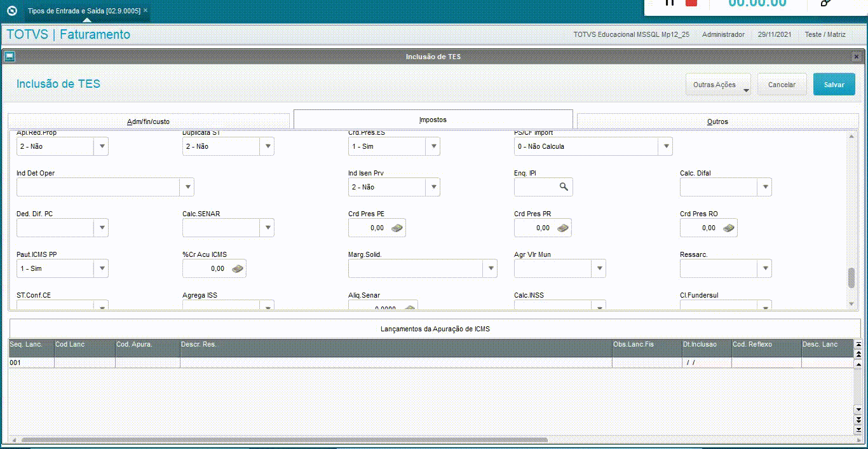This screenshot has height=449, width=868.
Task: Click the Impostos panel vertical scrollbar thumb
Action: click(x=851, y=277)
